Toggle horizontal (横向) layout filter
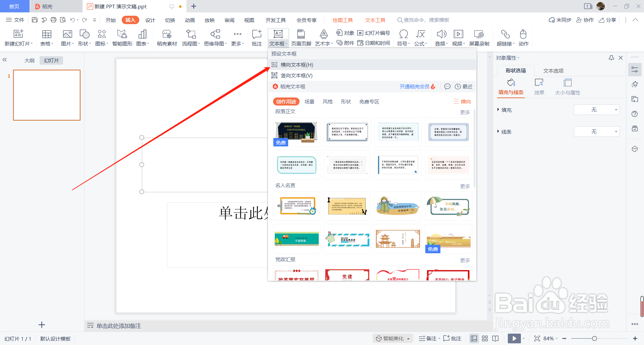This screenshot has width=644, height=345. (x=462, y=101)
